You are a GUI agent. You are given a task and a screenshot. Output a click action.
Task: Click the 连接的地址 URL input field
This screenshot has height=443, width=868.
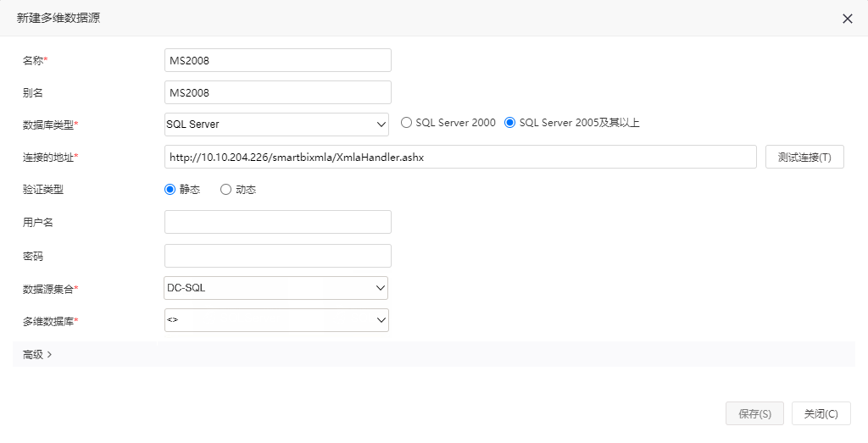click(460, 157)
